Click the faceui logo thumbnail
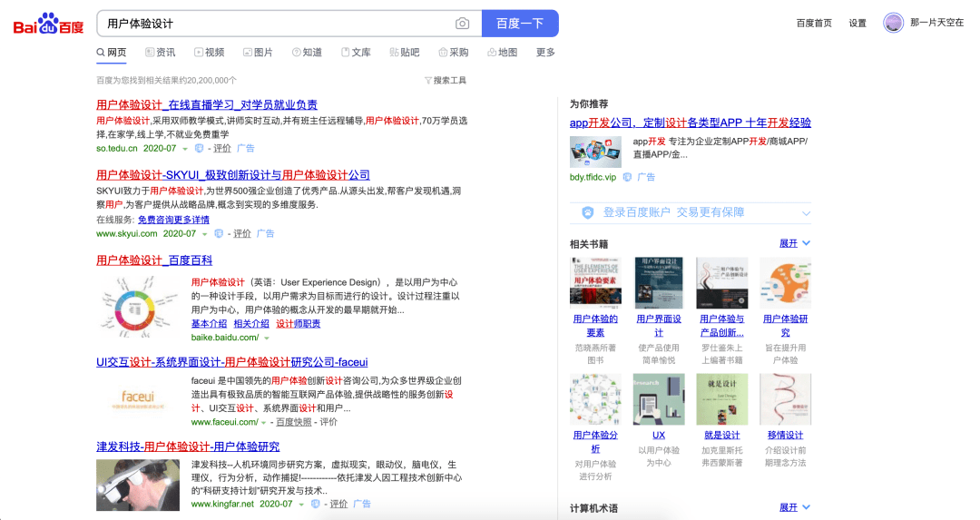 click(138, 399)
